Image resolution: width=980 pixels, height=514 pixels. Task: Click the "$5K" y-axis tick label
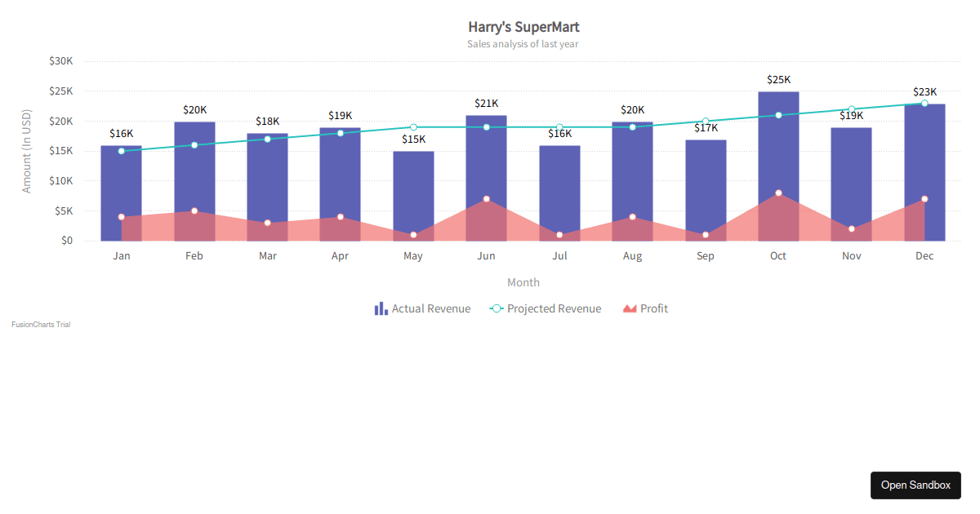[x=64, y=210]
